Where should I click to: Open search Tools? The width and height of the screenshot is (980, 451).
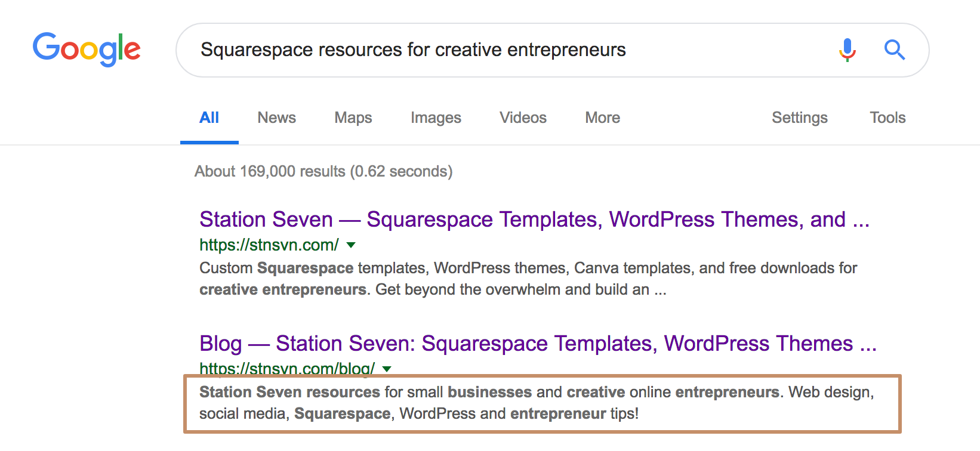[x=887, y=118]
